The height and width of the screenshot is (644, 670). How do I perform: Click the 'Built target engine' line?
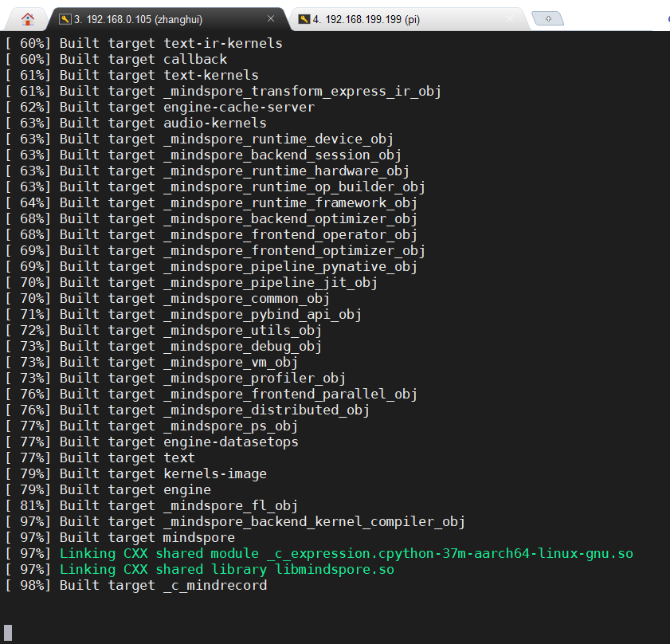coord(108,489)
